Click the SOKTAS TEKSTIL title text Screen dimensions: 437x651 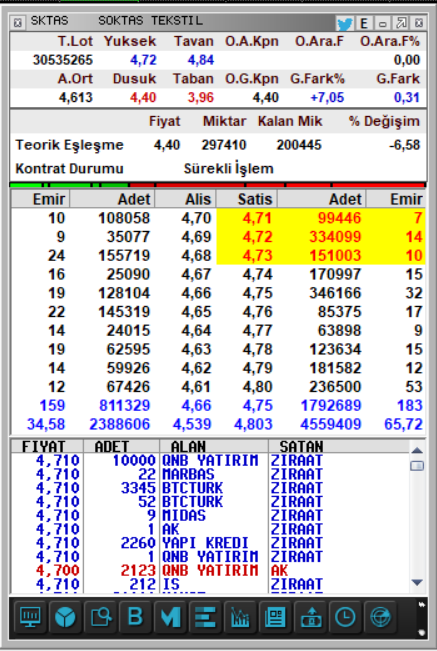pyautogui.click(x=150, y=21)
